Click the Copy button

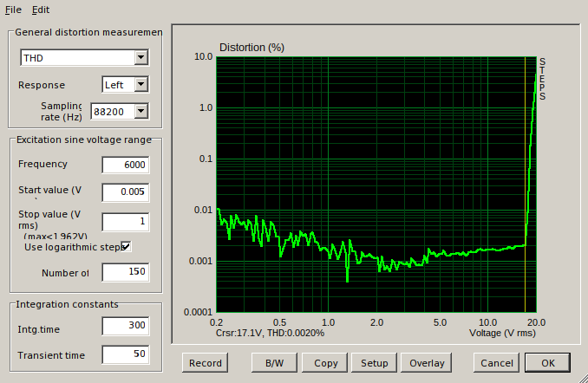(x=325, y=363)
